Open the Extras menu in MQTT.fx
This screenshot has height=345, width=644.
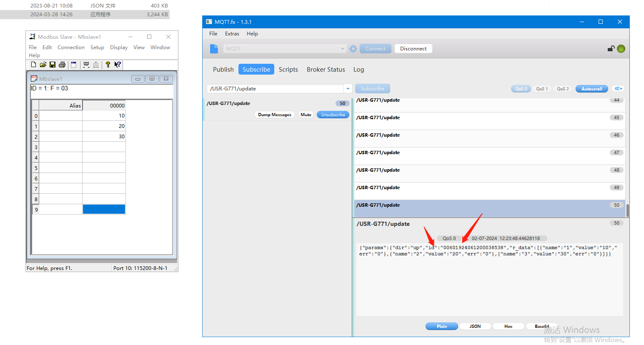232,34
